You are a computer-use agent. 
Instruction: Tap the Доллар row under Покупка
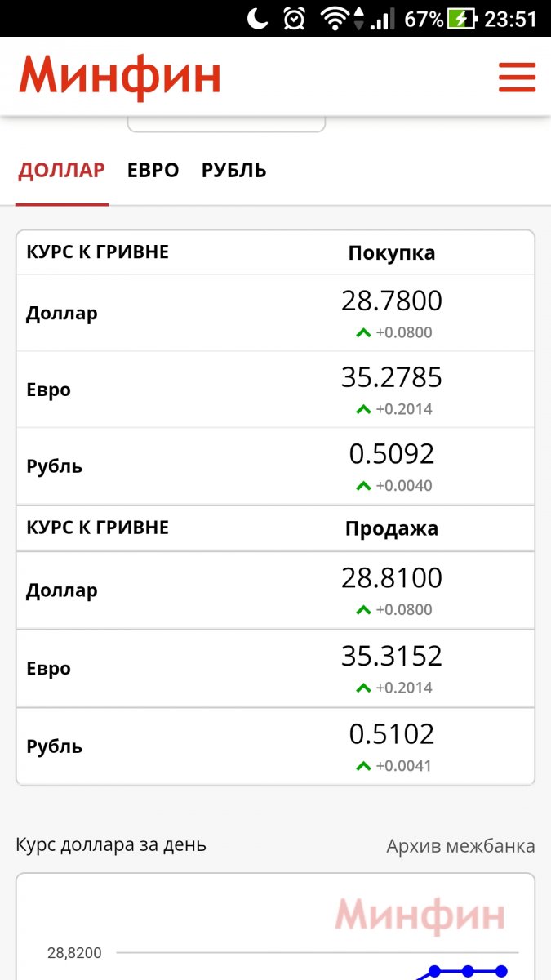tap(62, 314)
